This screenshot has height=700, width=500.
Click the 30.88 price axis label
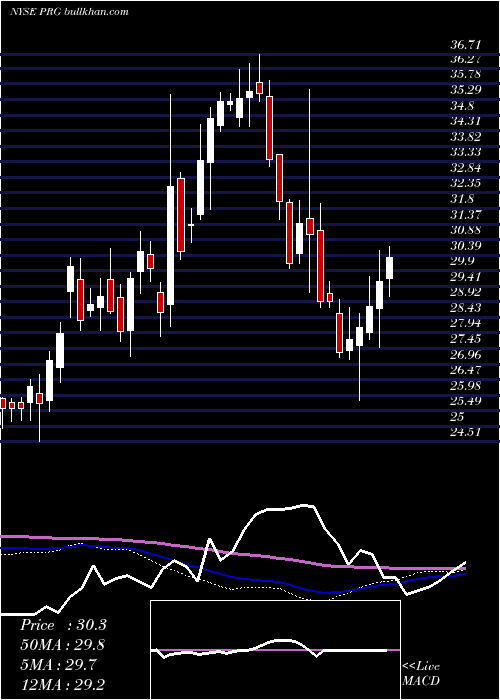click(466, 230)
